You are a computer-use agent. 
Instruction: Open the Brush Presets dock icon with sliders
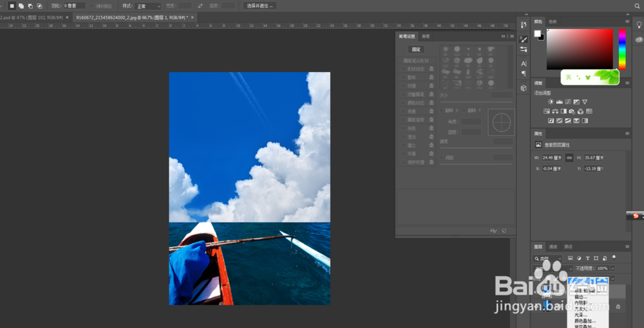(524, 49)
